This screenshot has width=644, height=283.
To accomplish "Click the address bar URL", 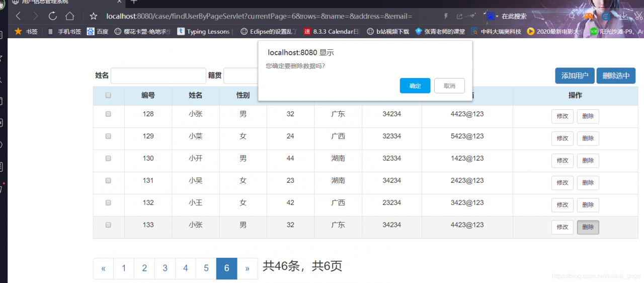I will pyautogui.click(x=259, y=16).
